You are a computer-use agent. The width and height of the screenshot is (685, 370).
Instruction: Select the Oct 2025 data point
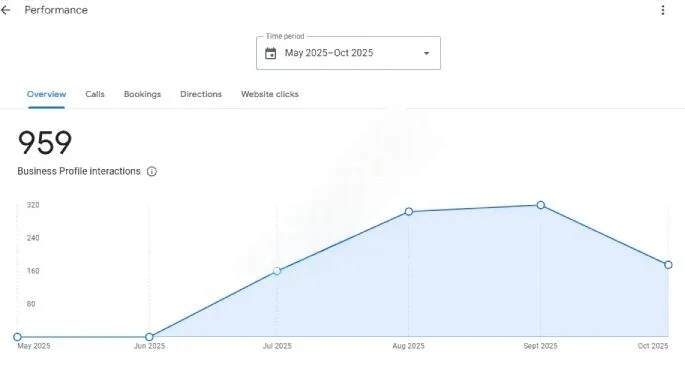(x=668, y=265)
